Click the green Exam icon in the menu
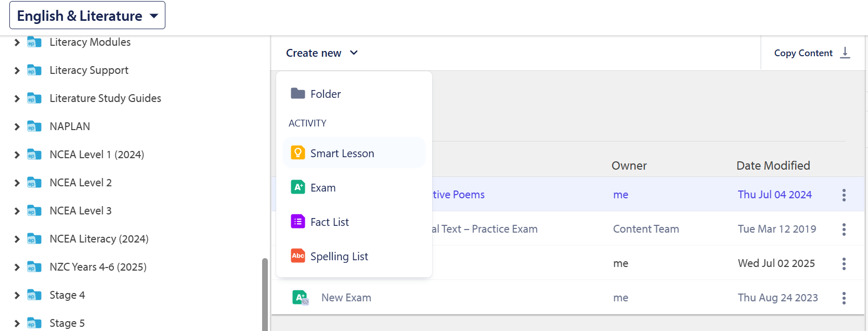The height and width of the screenshot is (331, 868). coord(297,187)
